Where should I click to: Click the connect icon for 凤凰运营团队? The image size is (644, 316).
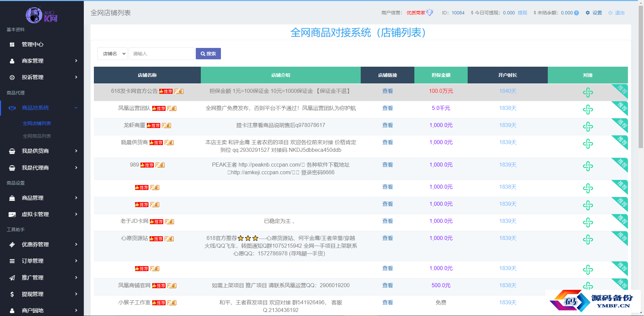pos(588,110)
